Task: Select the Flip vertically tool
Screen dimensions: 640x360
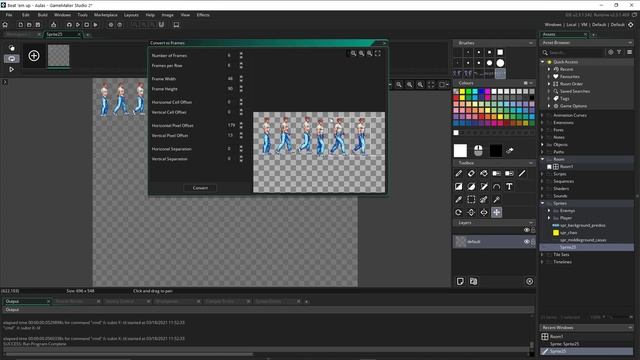Action: point(471,212)
